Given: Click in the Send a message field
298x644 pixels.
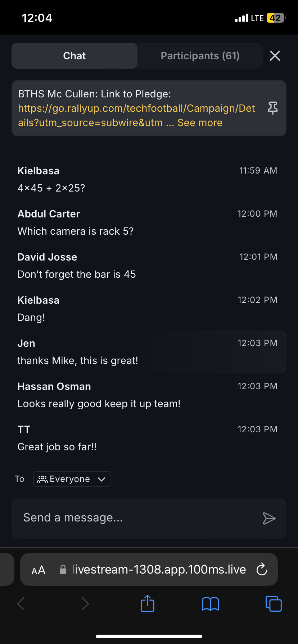Looking at the screenshot, I should [x=137, y=518].
